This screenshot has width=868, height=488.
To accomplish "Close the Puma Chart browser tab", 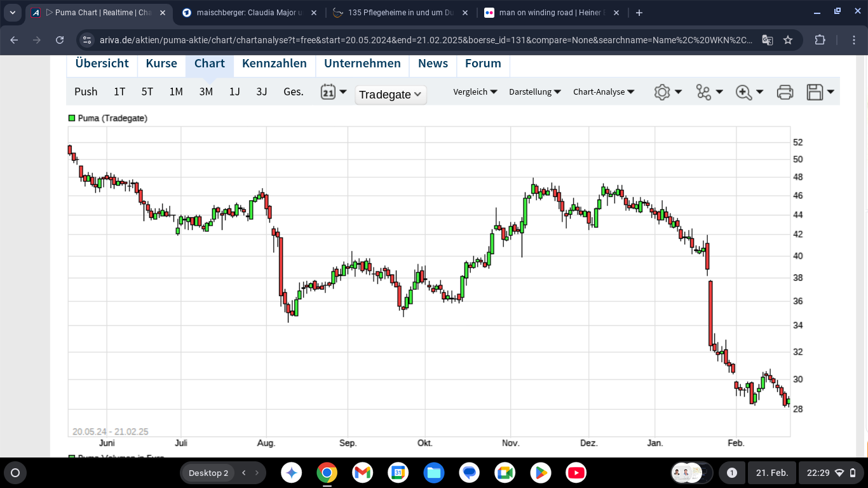I will coord(162,13).
